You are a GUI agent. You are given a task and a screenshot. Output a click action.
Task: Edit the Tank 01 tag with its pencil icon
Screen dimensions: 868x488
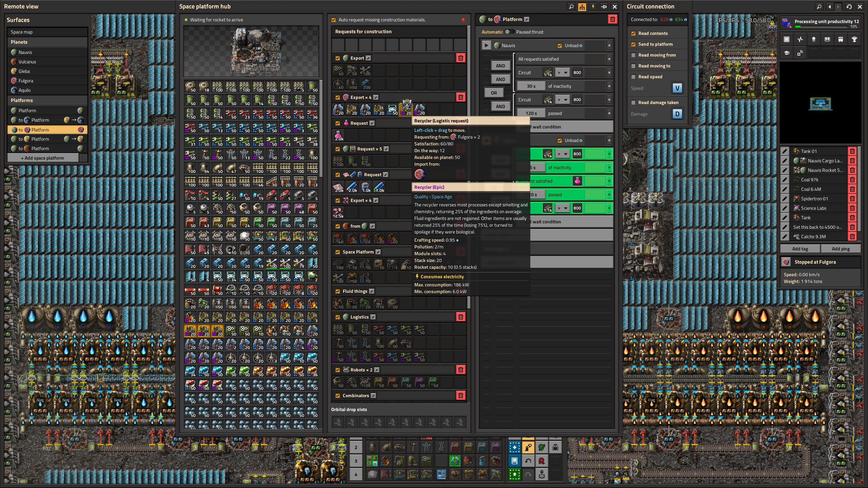tap(785, 151)
